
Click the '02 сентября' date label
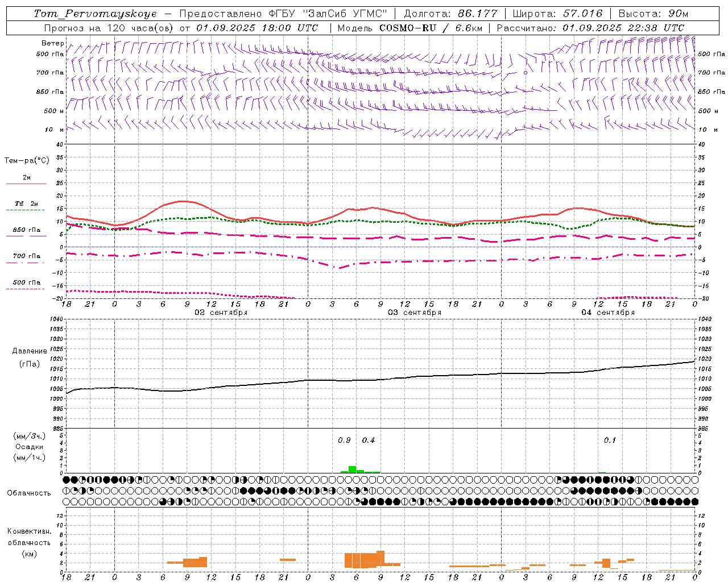point(221,313)
